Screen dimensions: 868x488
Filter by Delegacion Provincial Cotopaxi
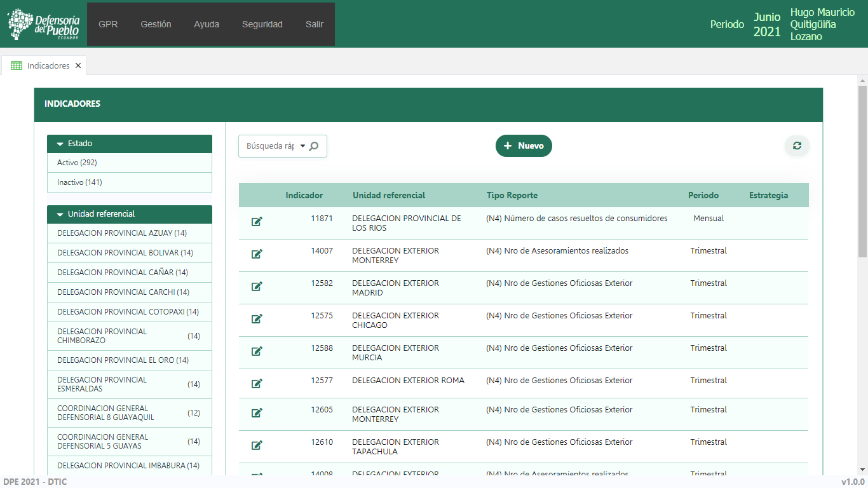click(130, 312)
